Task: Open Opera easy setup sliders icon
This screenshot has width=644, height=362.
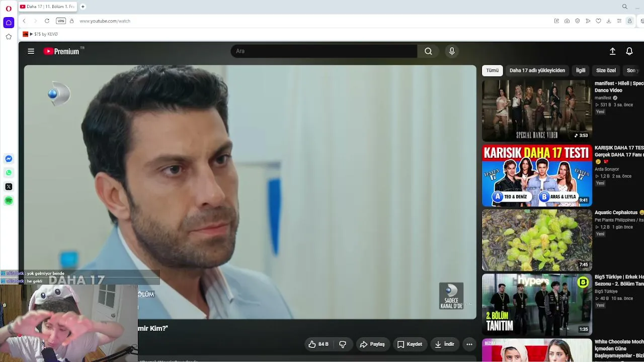Action: [619, 21]
